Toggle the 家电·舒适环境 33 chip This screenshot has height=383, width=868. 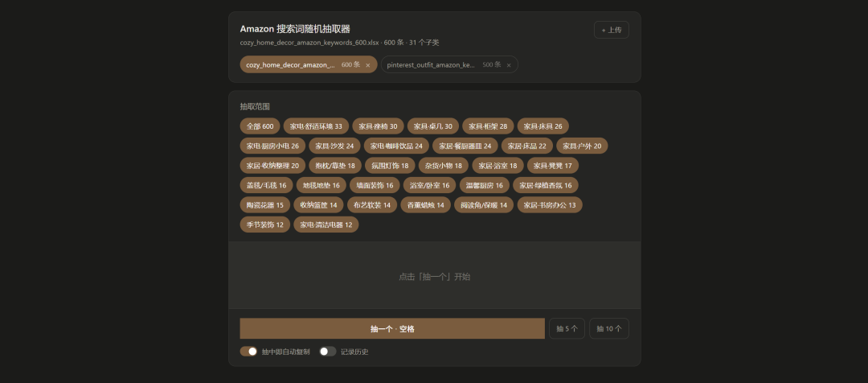[x=316, y=126]
